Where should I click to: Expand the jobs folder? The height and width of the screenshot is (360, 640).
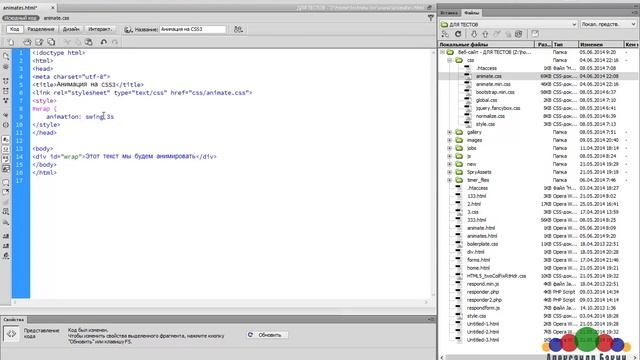point(450,148)
